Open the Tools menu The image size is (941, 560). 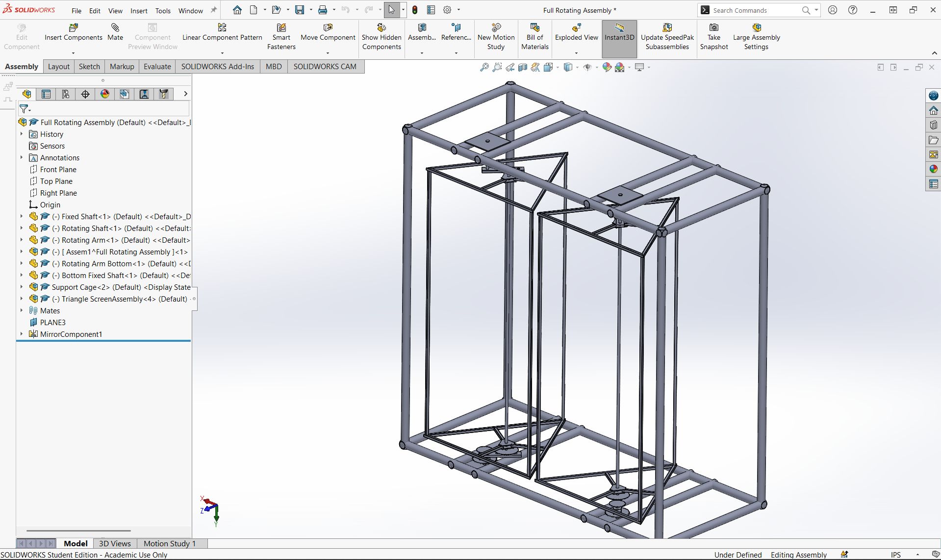163,10
